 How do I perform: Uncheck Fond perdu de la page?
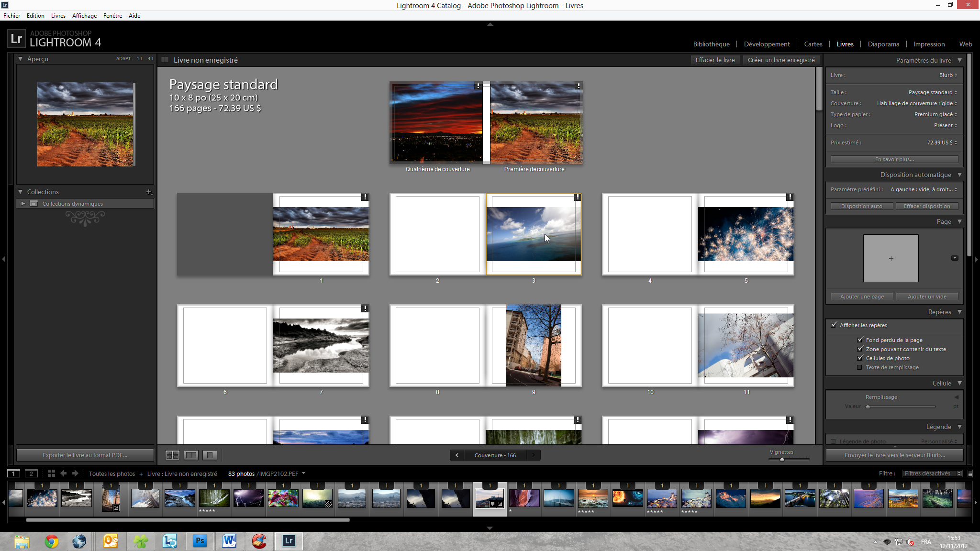[x=860, y=340]
